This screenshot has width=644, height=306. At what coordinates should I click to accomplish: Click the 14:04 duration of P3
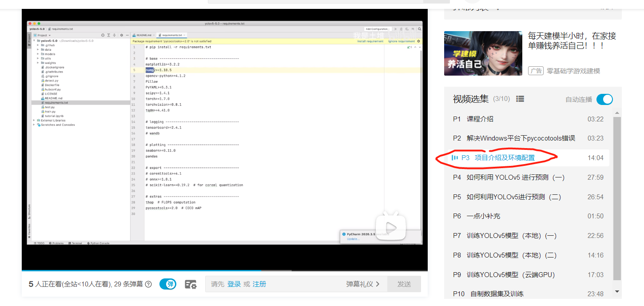point(596,158)
